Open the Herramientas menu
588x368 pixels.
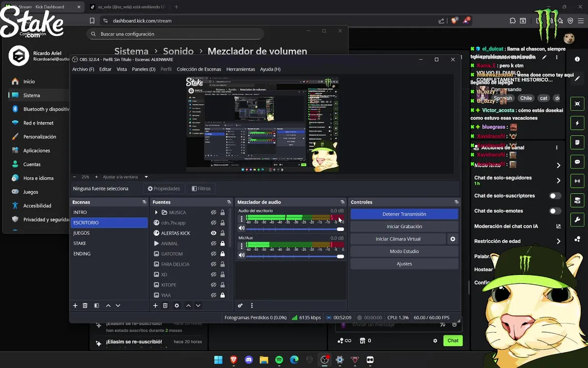click(241, 70)
